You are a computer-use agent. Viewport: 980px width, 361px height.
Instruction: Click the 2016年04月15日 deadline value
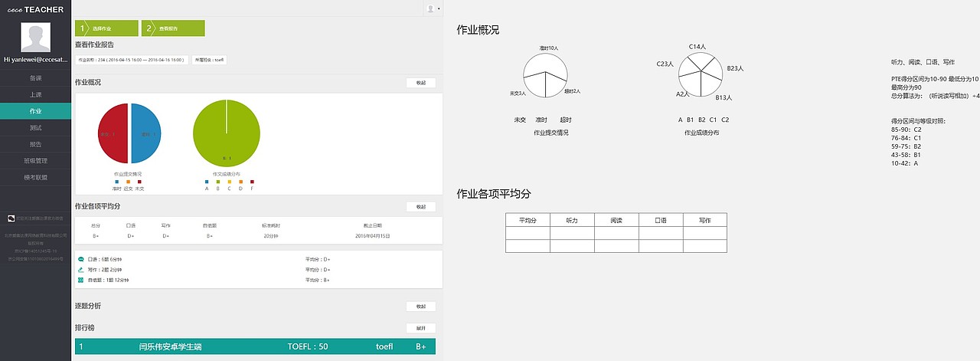[373, 236]
